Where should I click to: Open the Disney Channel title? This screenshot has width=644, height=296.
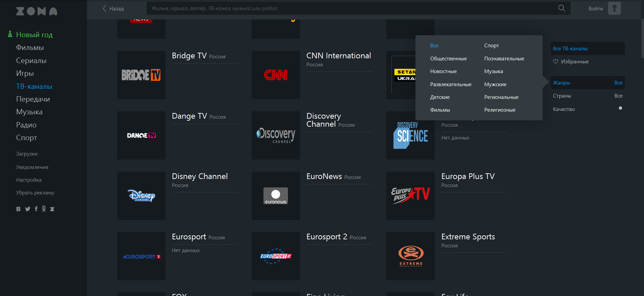200,176
